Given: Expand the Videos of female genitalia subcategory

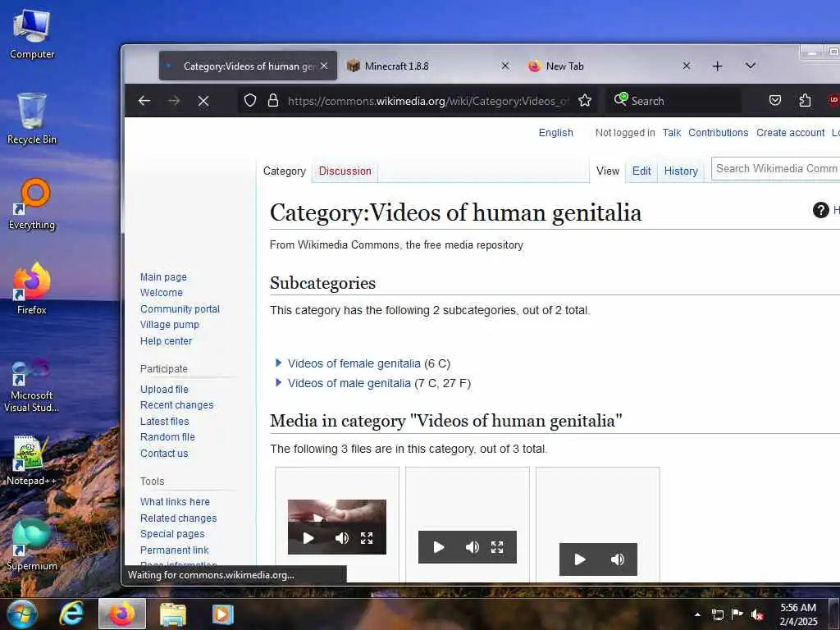Looking at the screenshot, I should pos(278,363).
